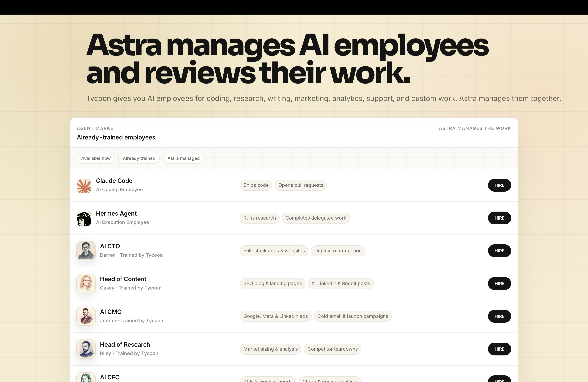Screen dimensions: 588x382
Task: Click the Opens pull requests tag
Action: (301, 185)
